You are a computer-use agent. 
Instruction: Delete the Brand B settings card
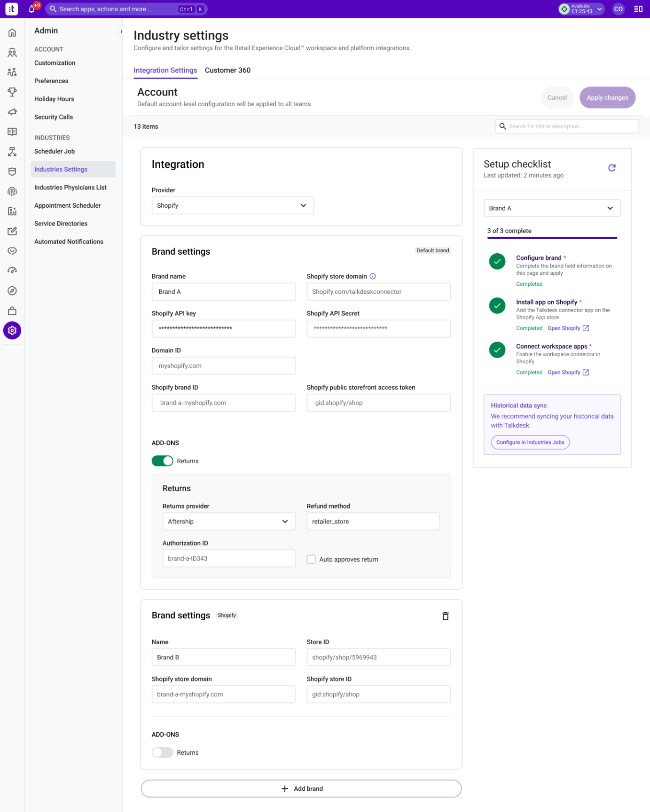(445, 616)
